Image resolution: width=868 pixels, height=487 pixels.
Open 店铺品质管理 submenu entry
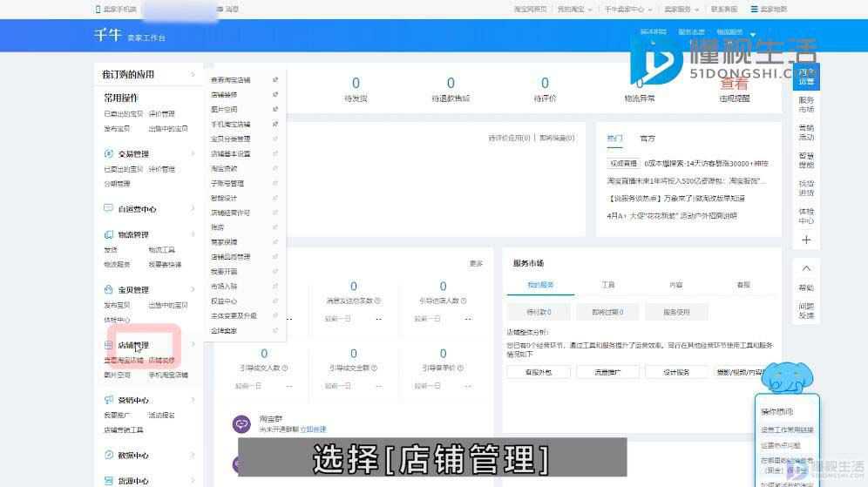[231, 257]
